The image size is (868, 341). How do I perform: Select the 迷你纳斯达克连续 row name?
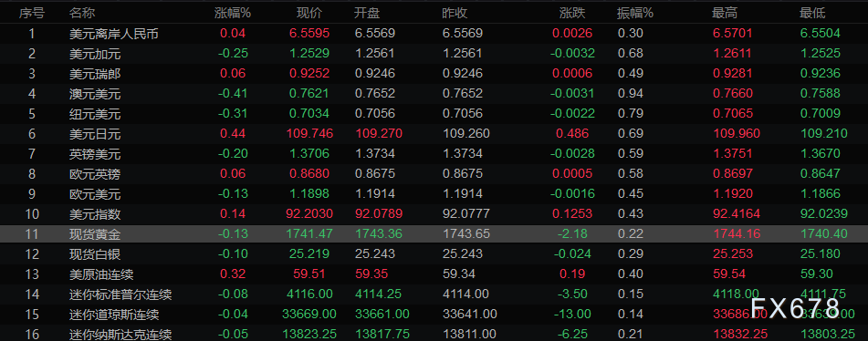click(x=120, y=335)
